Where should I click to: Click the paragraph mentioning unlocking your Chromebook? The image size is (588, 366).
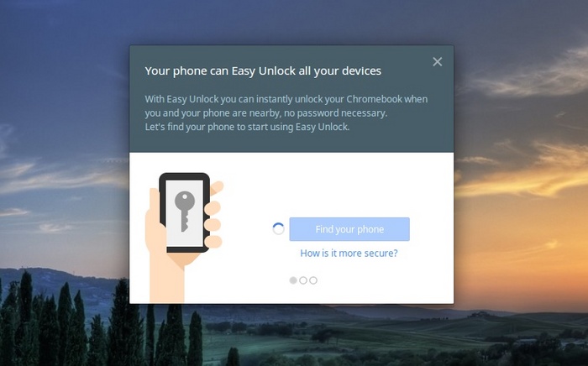(286, 106)
